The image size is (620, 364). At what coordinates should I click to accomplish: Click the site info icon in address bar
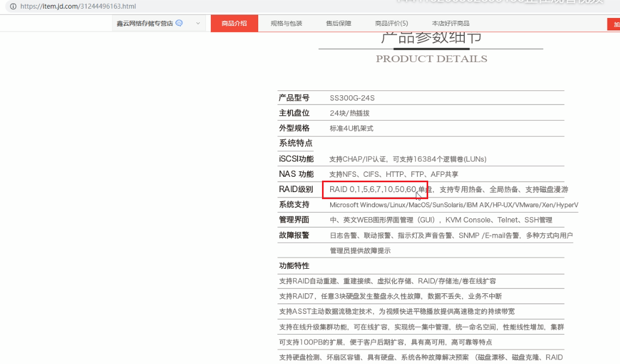point(13,7)
